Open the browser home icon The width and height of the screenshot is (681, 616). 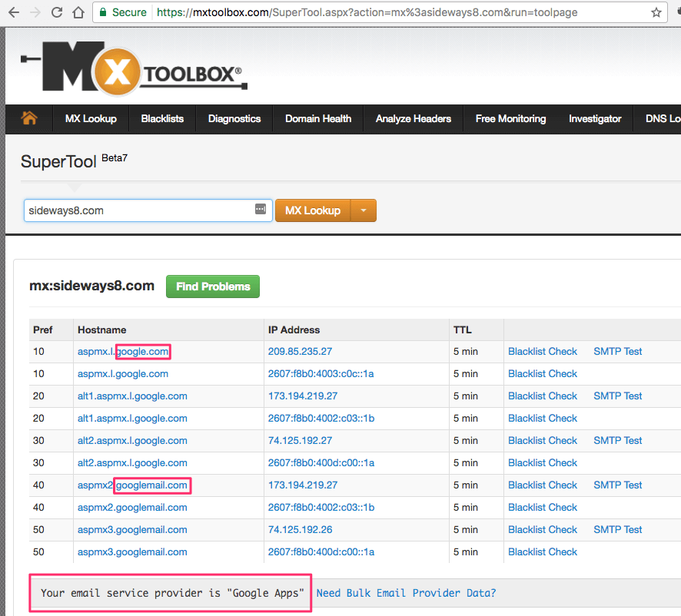79,12
